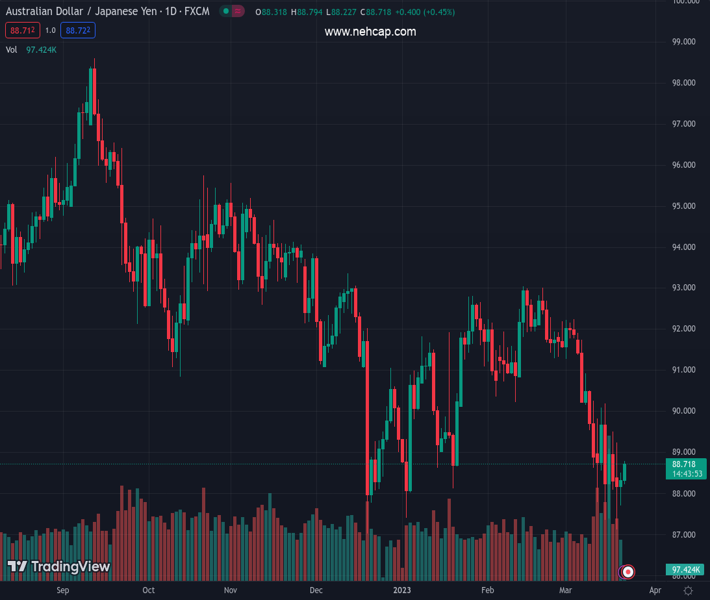710x600 pixels.
Task: Click the 95.000 level on price scale
Action: (684, 206)
